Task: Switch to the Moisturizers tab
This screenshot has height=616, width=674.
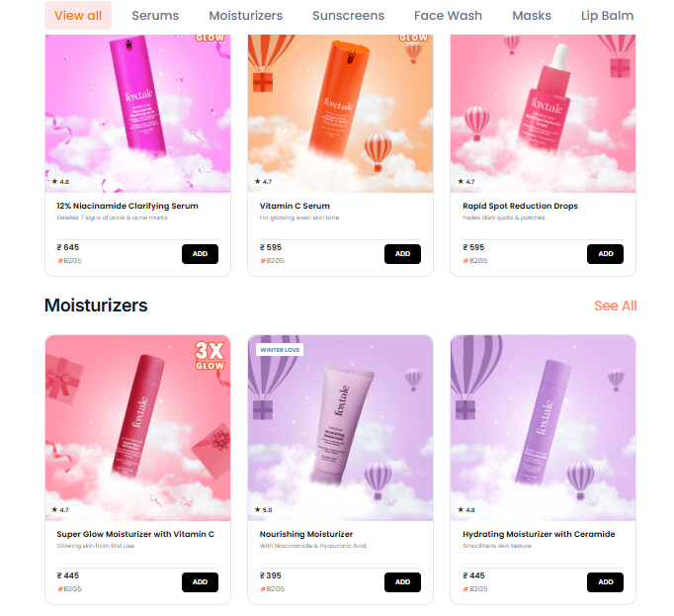Action: click(x=245, y=16)
